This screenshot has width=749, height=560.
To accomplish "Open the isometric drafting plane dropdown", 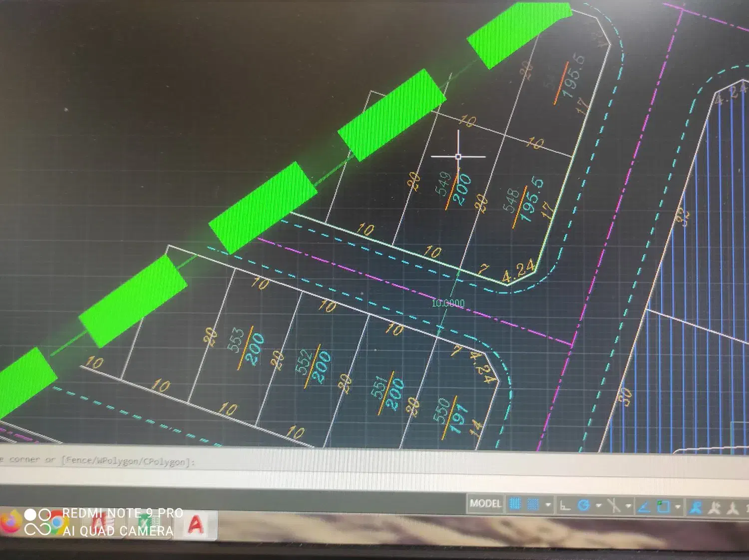I will coord(628,507).
